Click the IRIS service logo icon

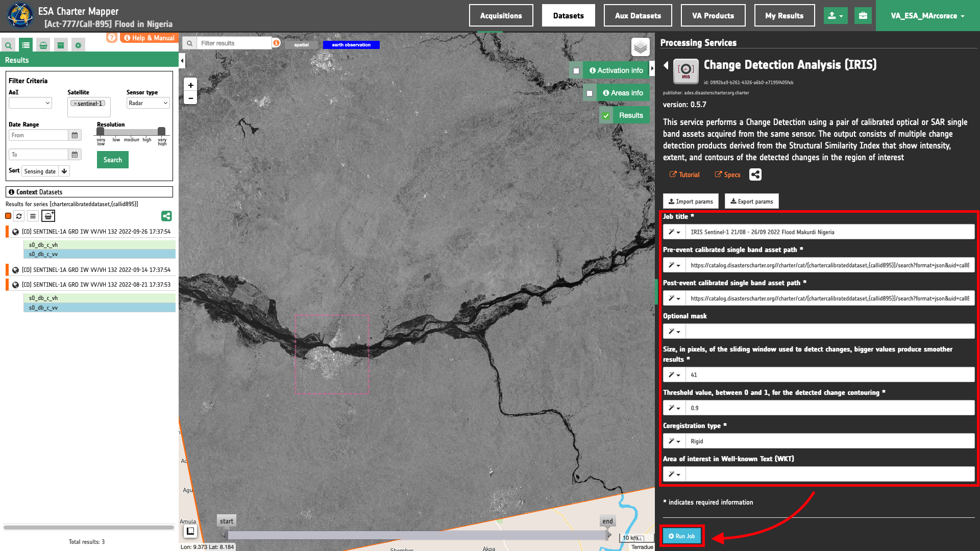pyautogui.click(x=685, y=71)
